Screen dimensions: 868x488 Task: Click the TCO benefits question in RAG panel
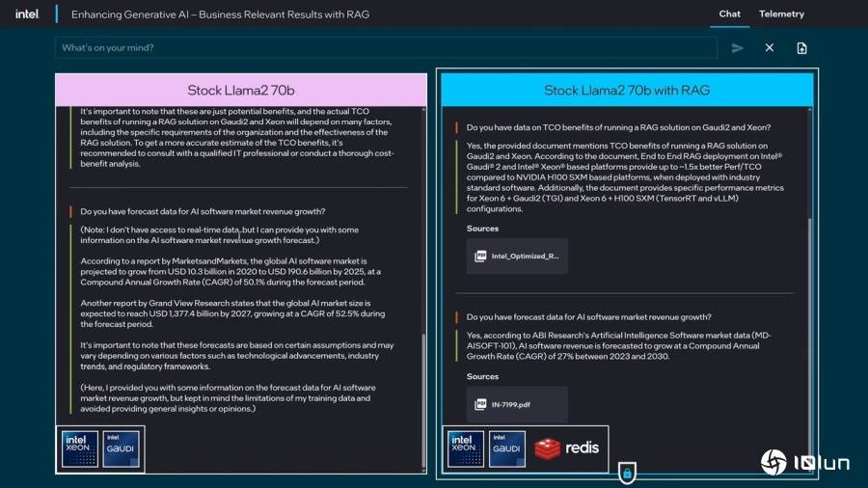pyautogui.click(x=618, y=127)
